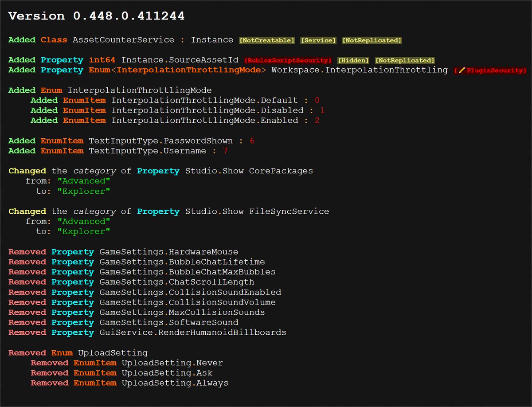
Task: Click Workspace.InterpolationThrottling property name
Action: pyautogui.click(x=360, y=70)
